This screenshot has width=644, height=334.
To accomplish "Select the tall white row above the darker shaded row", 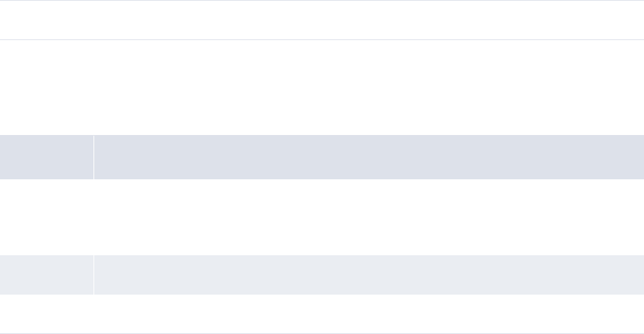I will tap(322, 87).
